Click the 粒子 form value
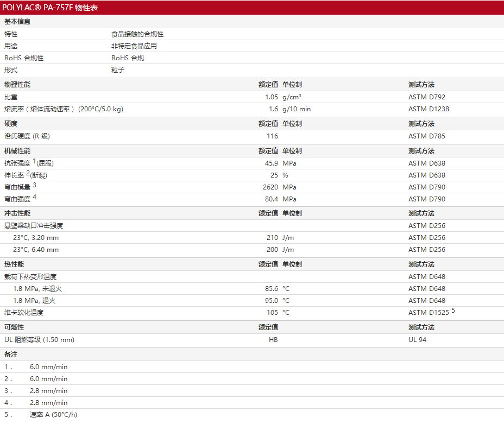 [118, 69]
